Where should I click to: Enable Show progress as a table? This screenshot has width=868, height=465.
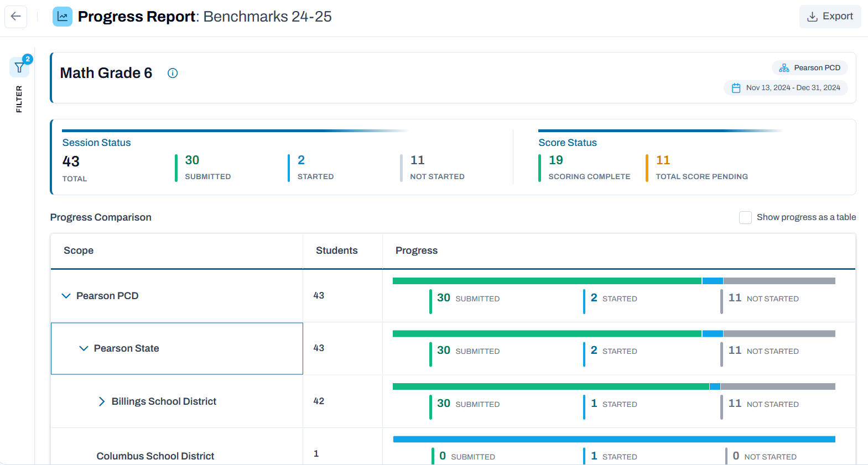pyautogui.click(x=745, y=217)
